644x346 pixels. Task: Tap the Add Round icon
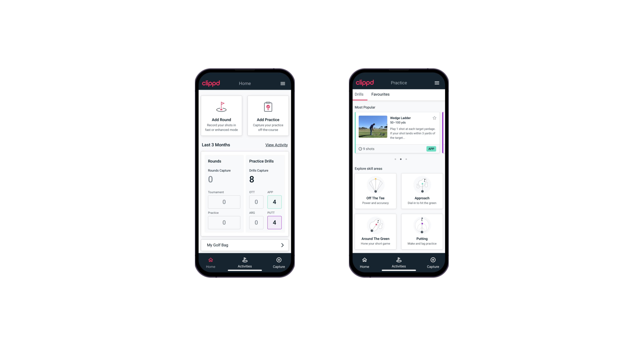coord(221,107)
